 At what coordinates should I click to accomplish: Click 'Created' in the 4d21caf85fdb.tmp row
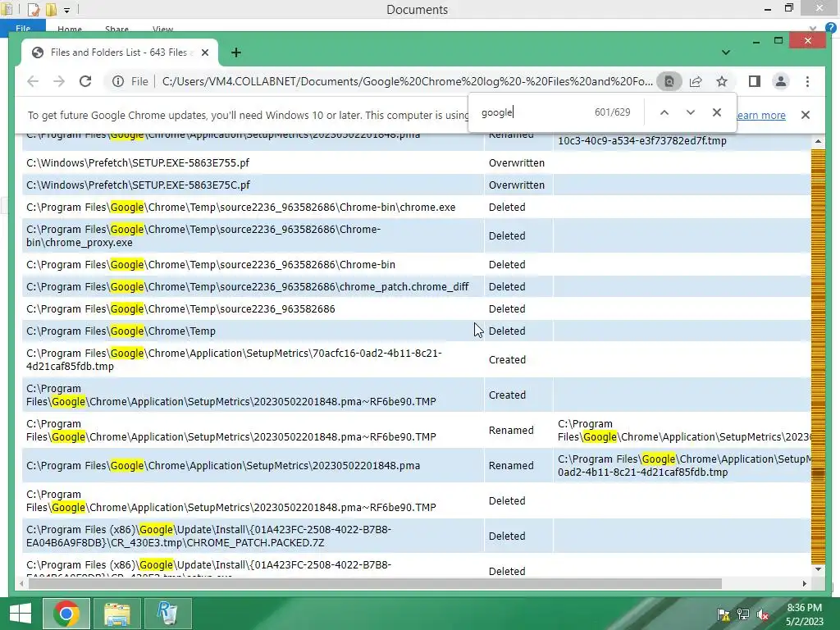pyautogui.click(x=507, y=360)
